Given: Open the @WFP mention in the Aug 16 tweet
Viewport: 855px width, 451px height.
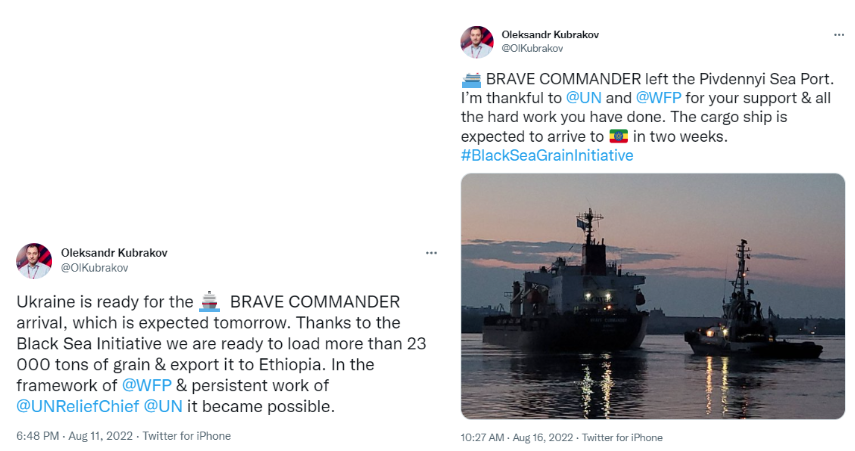Looking at the screenshot, I should [657, 99].
